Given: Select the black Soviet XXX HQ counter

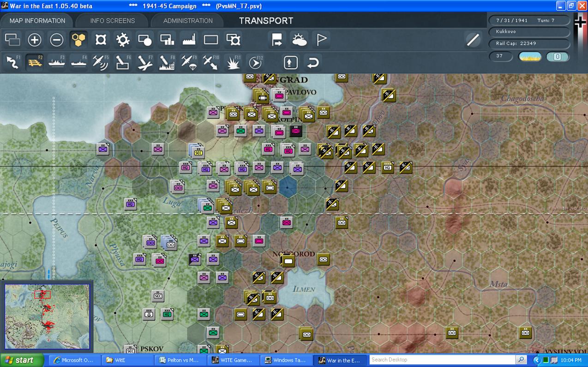Looking at the screenshot, I should pos(388,168).
